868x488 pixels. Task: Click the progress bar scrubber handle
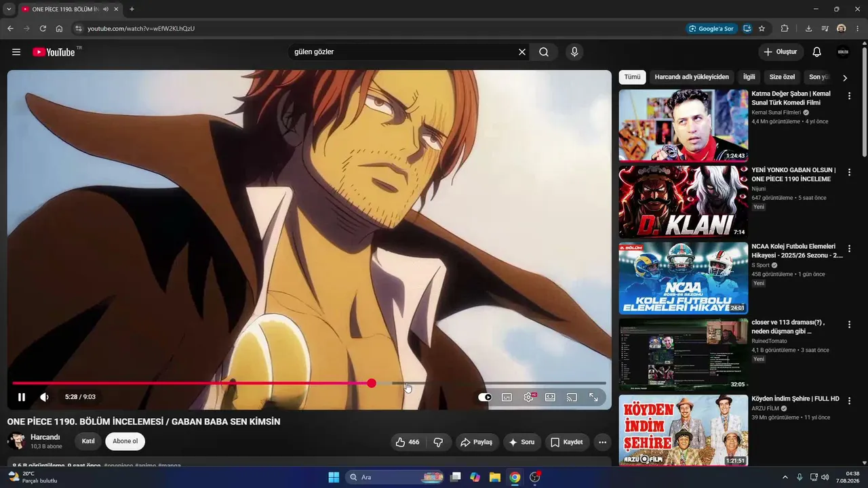tap(372, 384)
